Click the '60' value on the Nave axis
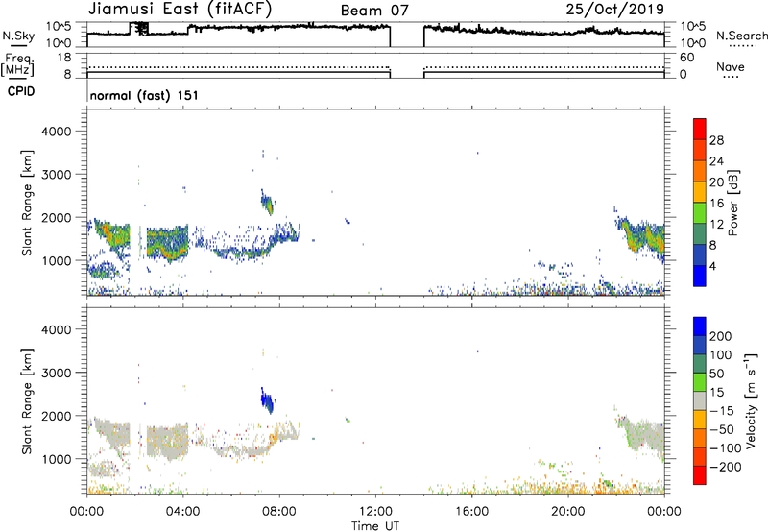 pos(686,58)
